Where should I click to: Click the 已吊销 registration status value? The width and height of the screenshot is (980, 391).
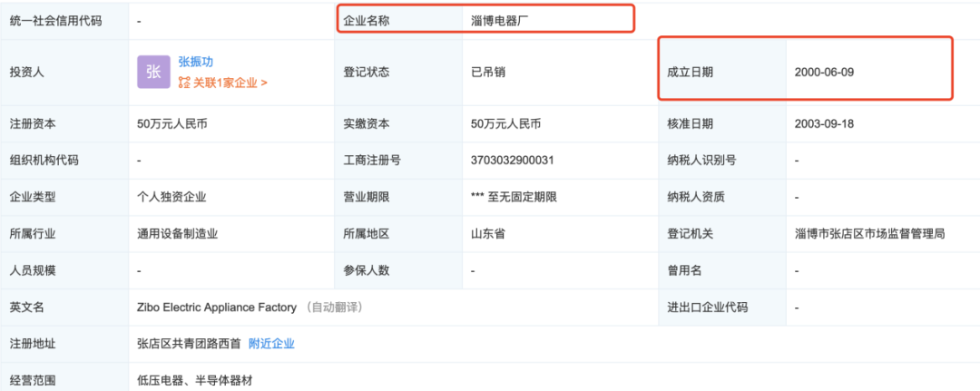pos(488,72)
